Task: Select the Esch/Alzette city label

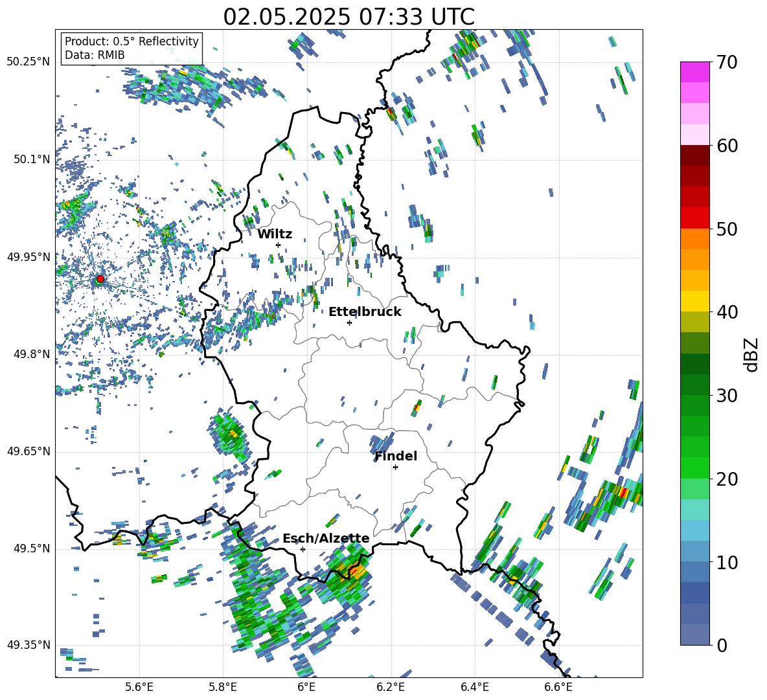Action: (326, 538)
